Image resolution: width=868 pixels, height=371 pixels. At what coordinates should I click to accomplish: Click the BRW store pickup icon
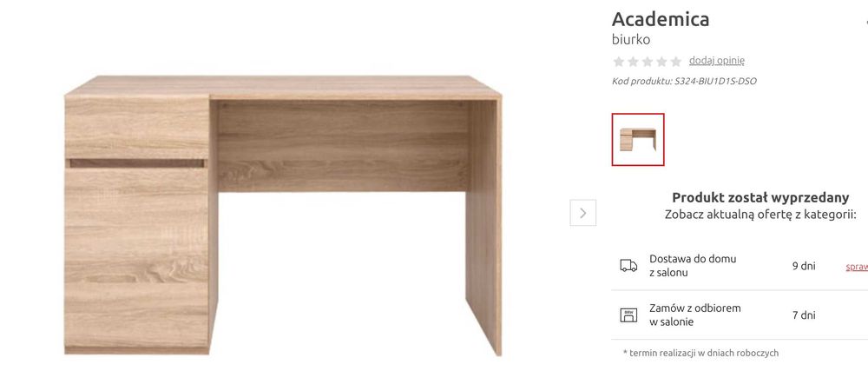[x=628, y=315]
